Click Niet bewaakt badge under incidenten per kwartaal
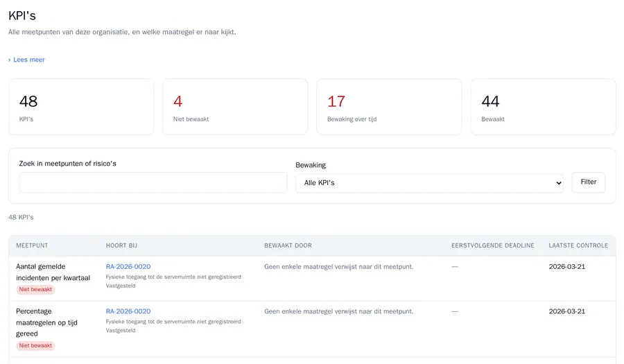The width and height of the screenshot is (624, 364). click(35, 290)
